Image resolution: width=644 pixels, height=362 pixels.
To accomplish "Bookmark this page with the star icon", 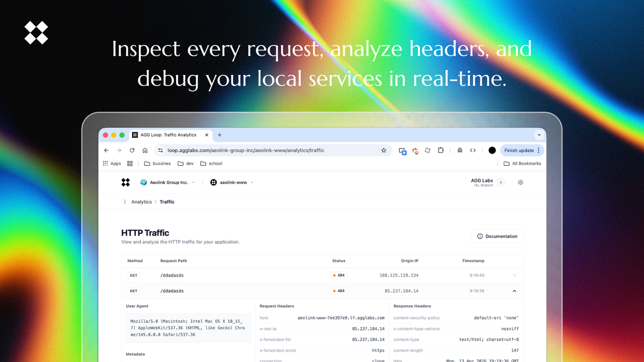I will click(x=384, y=151).
